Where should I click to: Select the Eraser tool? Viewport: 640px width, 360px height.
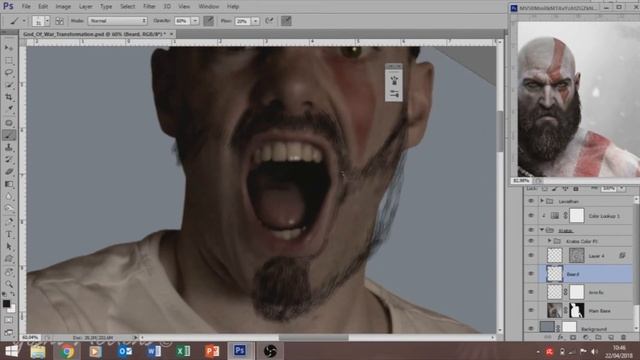click(x=9, y=172)
